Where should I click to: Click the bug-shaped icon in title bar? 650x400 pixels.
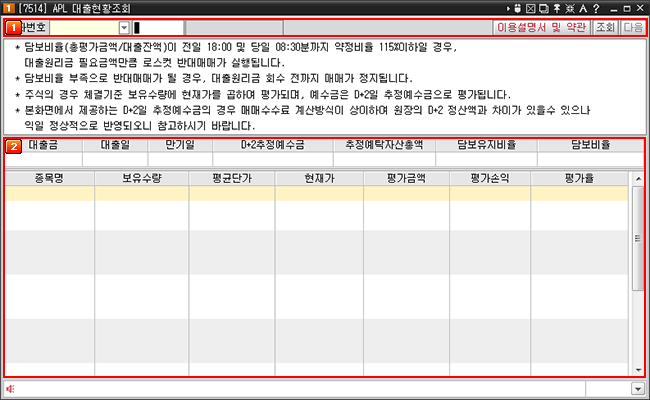[x=569, y=8]
